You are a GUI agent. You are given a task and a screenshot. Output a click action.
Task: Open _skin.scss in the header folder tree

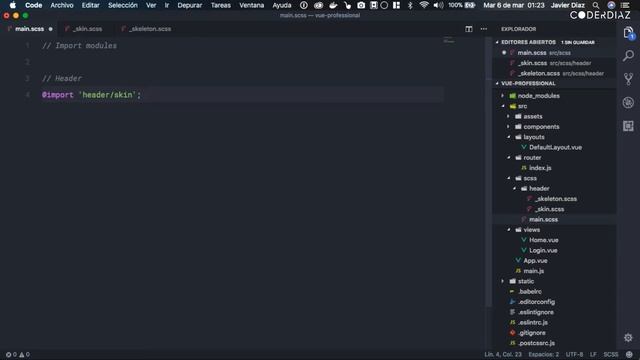(x=549, y=209)
